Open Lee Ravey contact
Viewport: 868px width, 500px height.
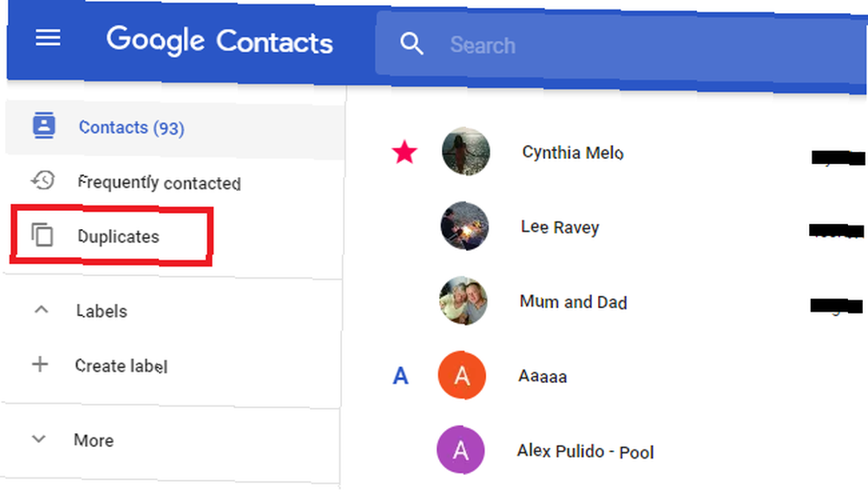click(560, 227)
